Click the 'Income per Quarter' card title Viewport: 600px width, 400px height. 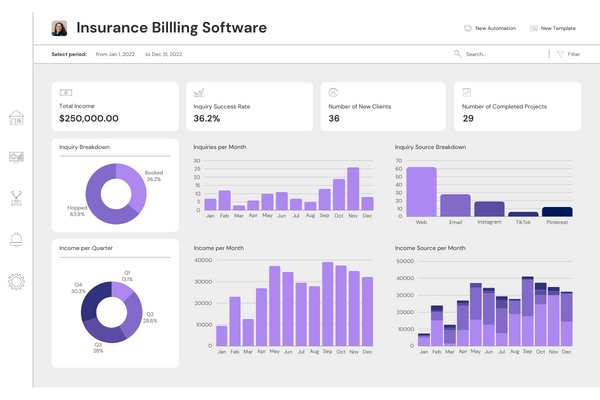[x=86, y=248]
